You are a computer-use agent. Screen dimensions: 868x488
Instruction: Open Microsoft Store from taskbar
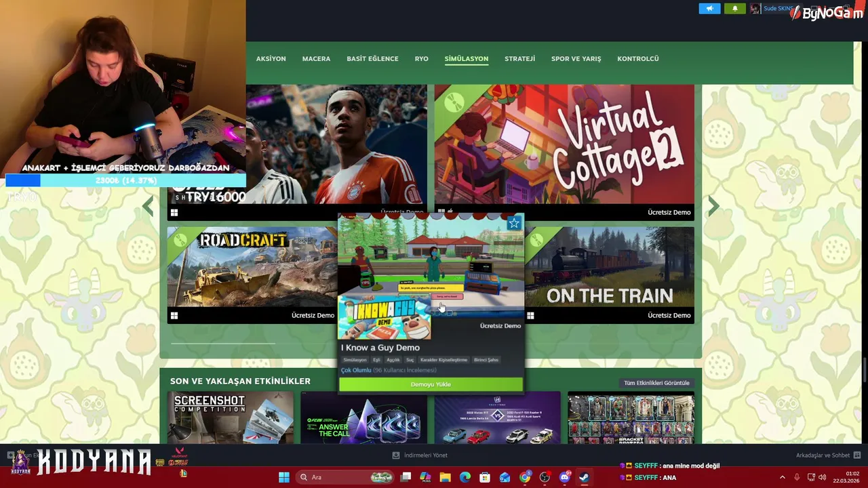click(485, 477)
